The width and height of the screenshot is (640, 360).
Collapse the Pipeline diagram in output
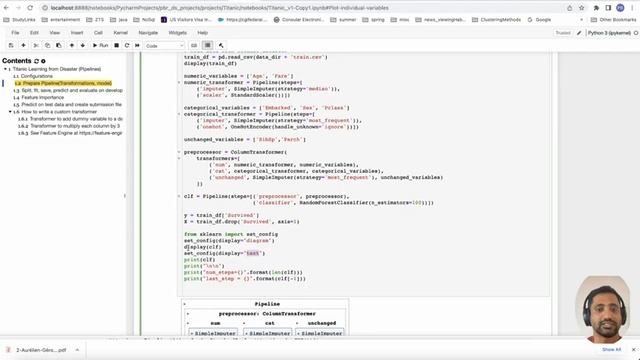tap(184, 304)
